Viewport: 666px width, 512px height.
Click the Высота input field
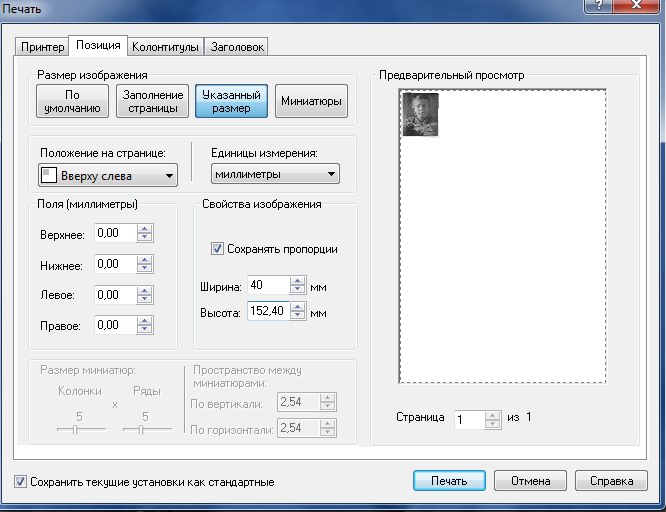tap(268, 311)
